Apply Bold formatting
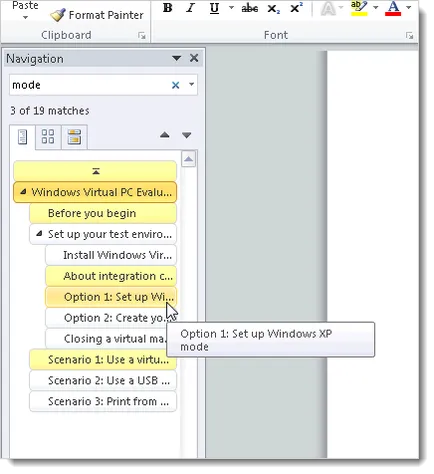This screenshot has height=474, width=434. point(168,8)
